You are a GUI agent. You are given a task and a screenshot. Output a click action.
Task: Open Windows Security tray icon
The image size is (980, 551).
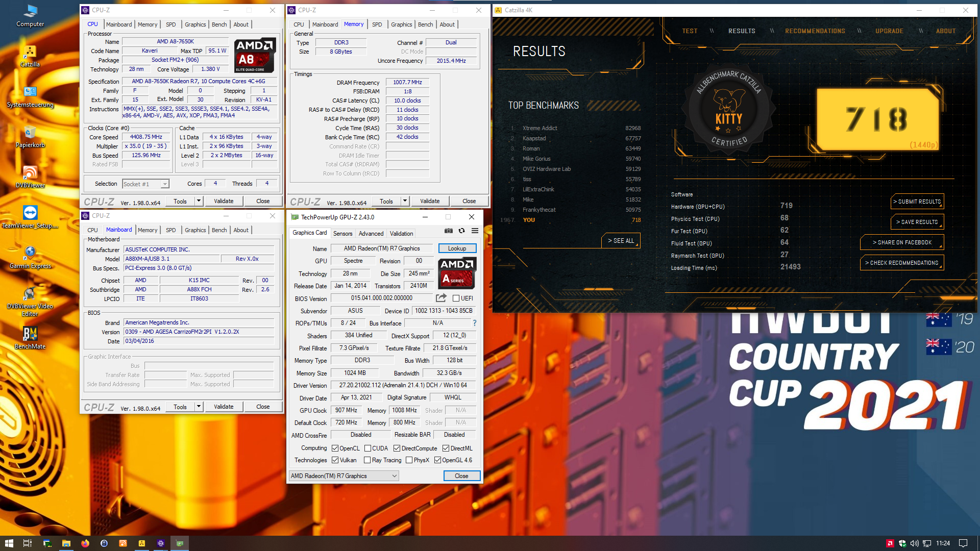click(902, 543)
